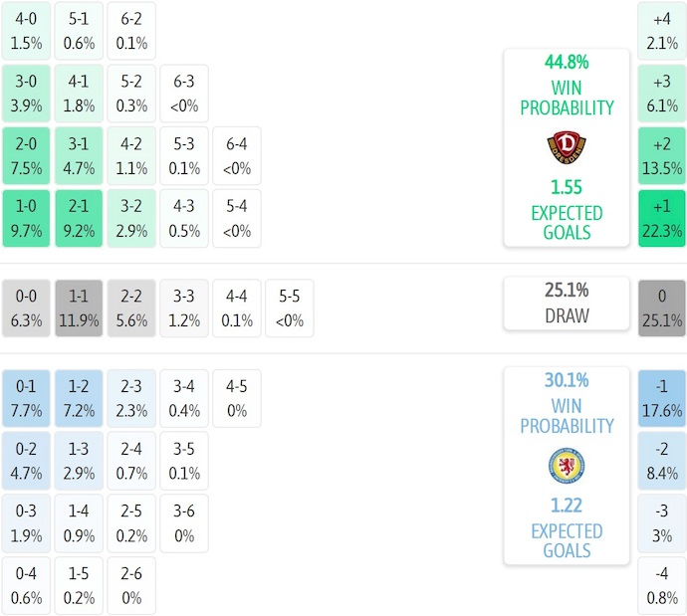Click the 25.1% DRAW card
Image resolution: width=687 pixels, height=616 pixels.
click(566, 303)
